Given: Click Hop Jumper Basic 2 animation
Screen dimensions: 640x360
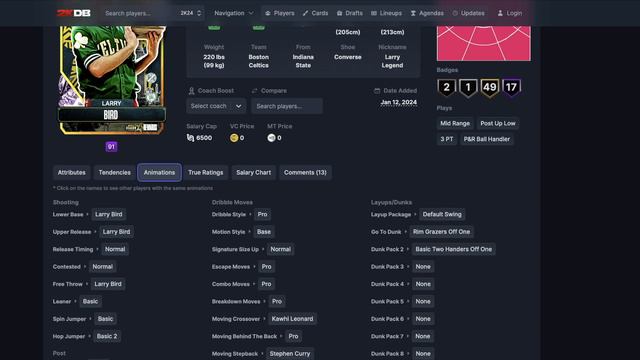Looking at the screenshot, I should [x=107, y=336].
